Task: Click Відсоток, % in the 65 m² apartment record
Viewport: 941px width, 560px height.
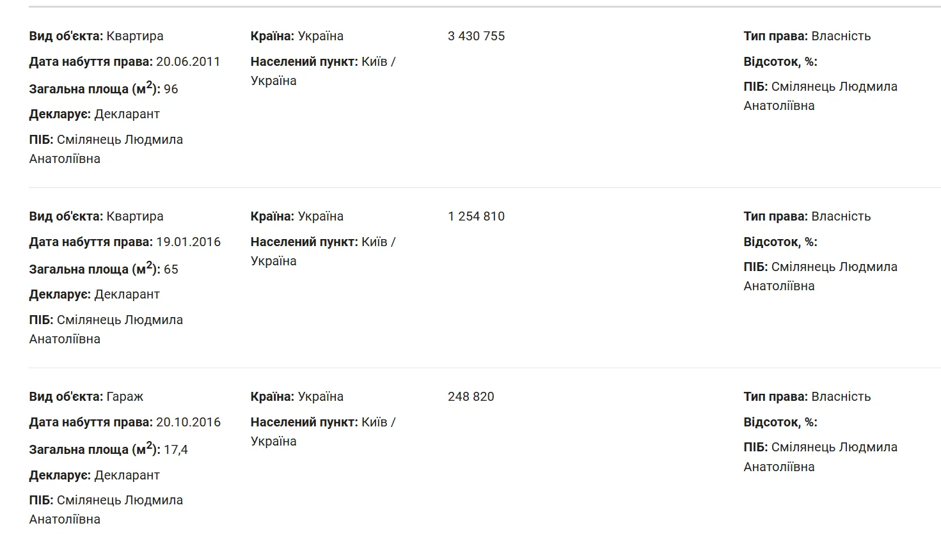Action: (x=780, y=242)
